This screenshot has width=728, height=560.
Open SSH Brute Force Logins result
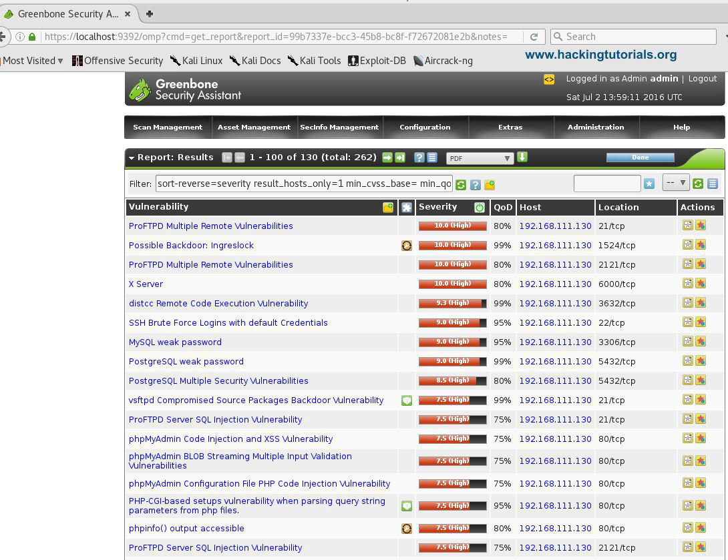pos(228,323)
